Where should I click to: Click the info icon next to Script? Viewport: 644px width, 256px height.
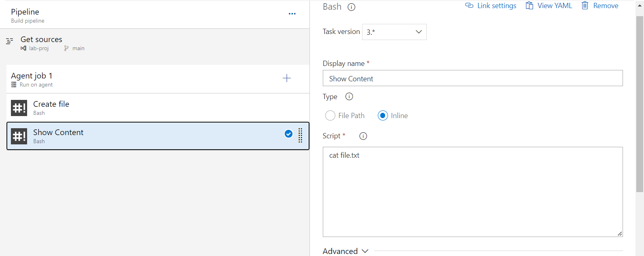pyautogui.click(x=363, y=136)
